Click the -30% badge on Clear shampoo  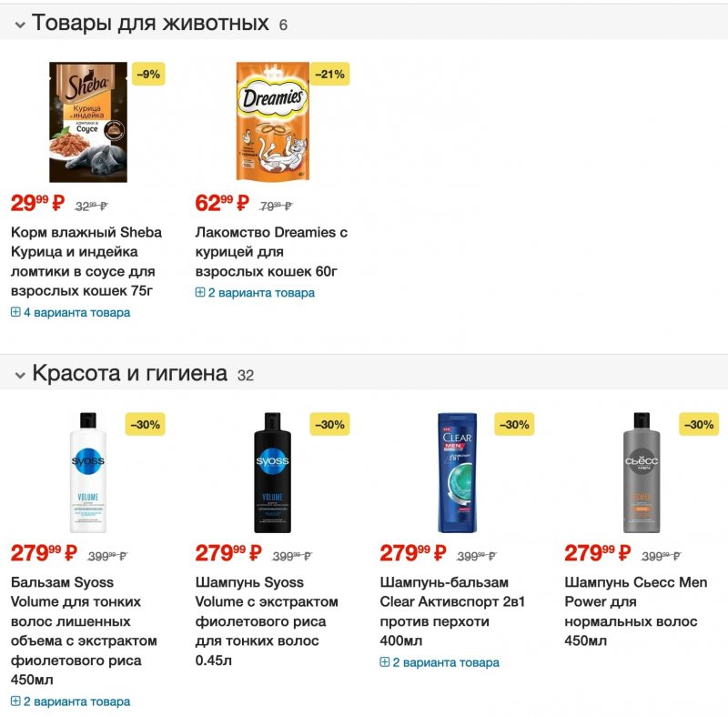click(514, 424)
